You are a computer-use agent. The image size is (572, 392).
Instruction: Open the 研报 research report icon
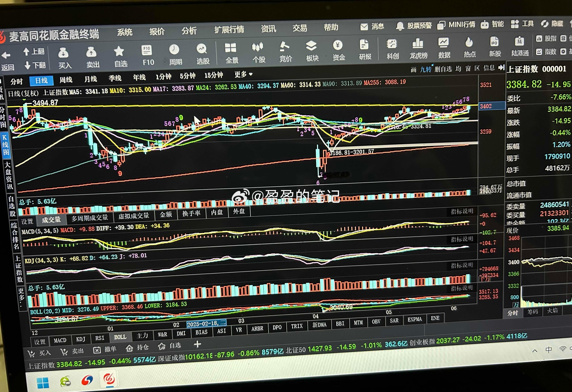[x=364, y=45]
